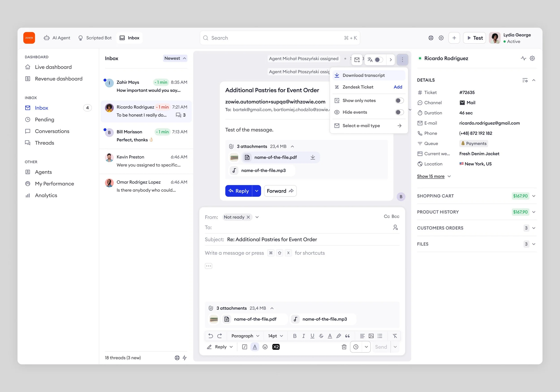
Task: Click the insert image icon
Action: 371,336
